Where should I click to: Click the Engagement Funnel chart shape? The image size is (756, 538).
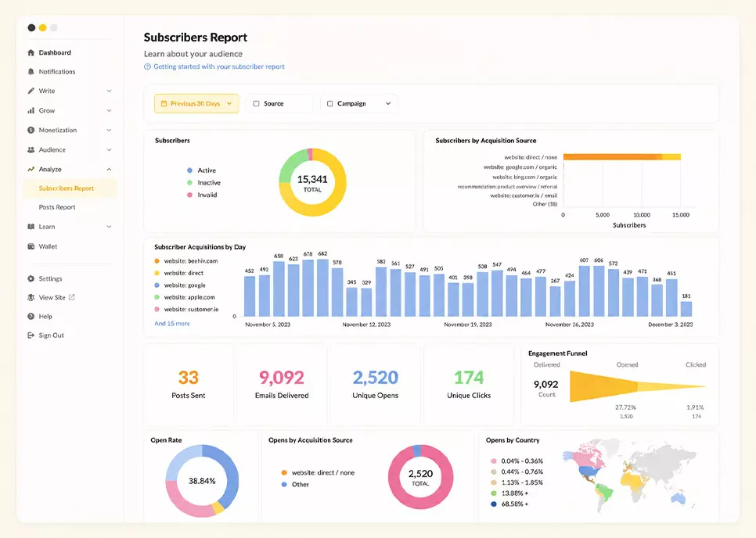click(637, 386)
